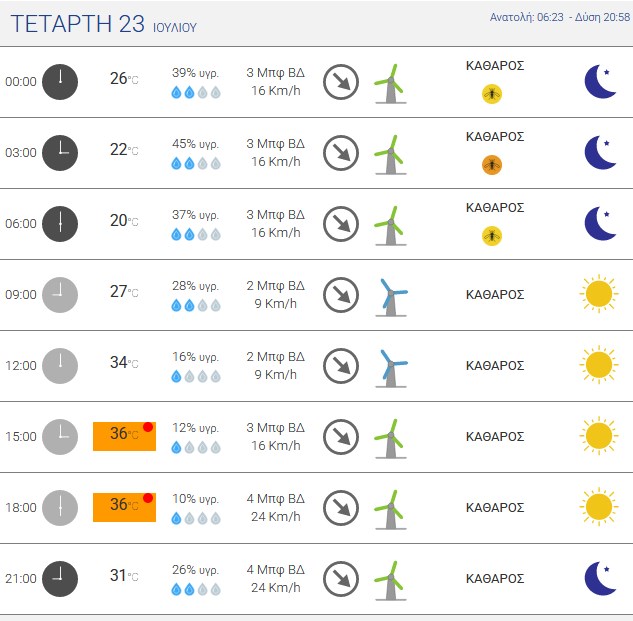Click the 4 Μπφ ΒΔ wind text at 21:00
The height and width of the screenshot is (621, 633).
click(x=276, y=569)
